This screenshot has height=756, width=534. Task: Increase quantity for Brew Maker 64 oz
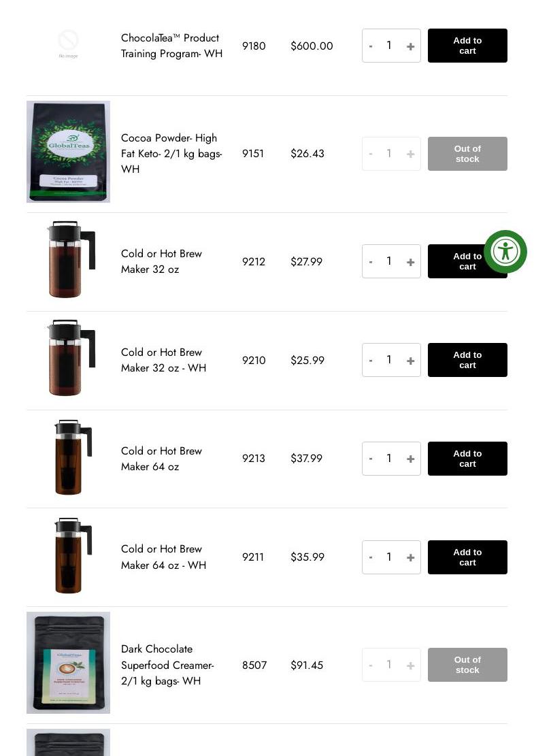click(x=410, y=459)
